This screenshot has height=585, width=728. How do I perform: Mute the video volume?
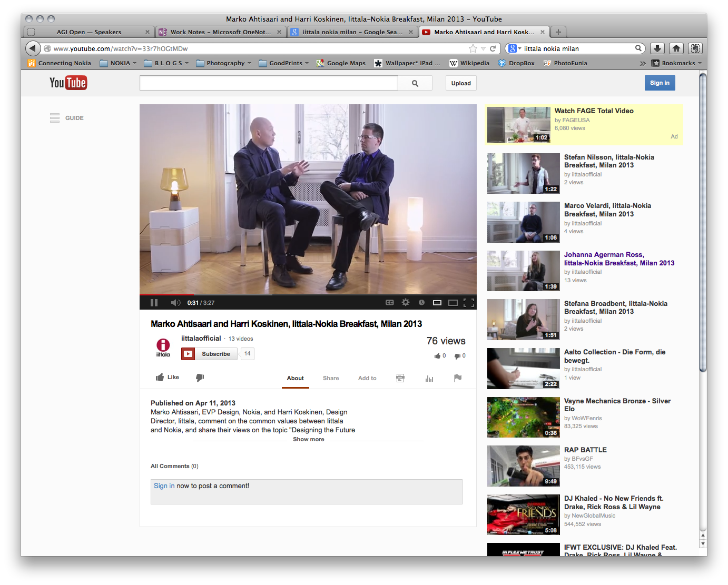pos(175,302)
